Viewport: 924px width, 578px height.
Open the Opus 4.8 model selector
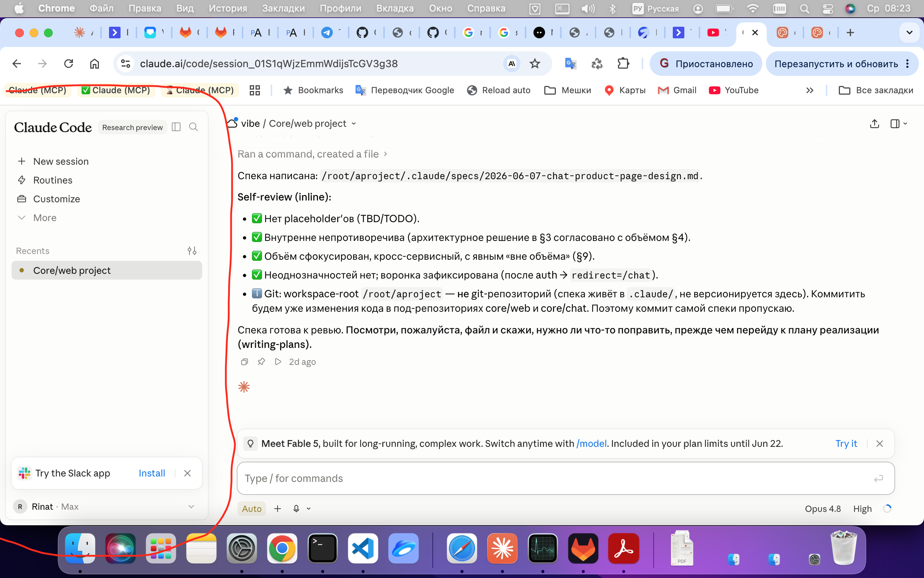[823, 508]
